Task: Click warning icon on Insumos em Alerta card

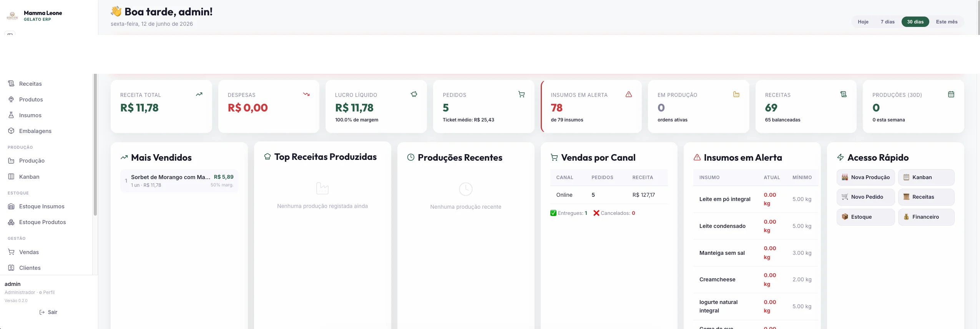Action: 629,95
